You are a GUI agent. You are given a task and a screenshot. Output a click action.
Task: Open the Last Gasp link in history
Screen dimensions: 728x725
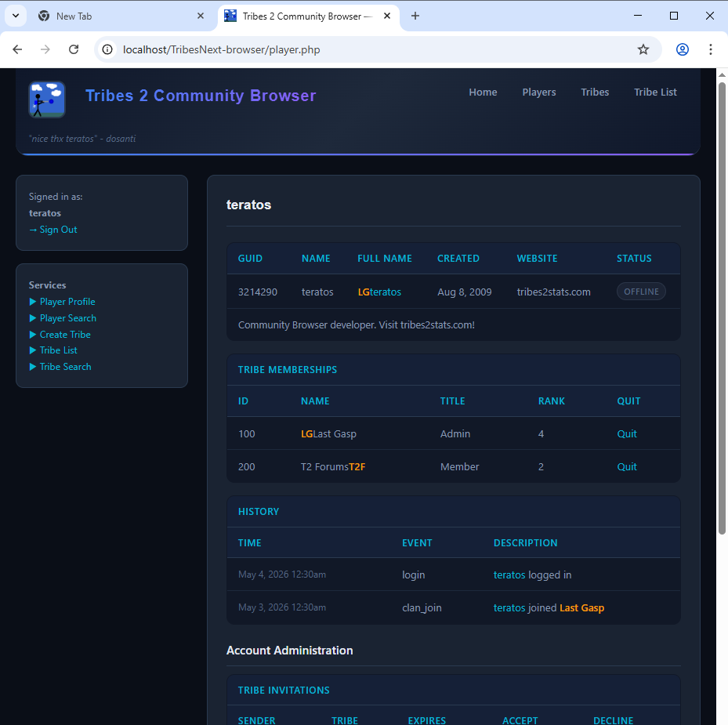pyautogui.click(x=581, y=607)
